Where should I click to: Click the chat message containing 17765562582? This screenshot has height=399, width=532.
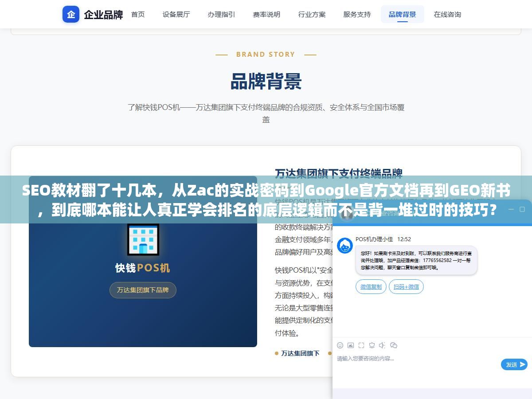pos(416,260)
